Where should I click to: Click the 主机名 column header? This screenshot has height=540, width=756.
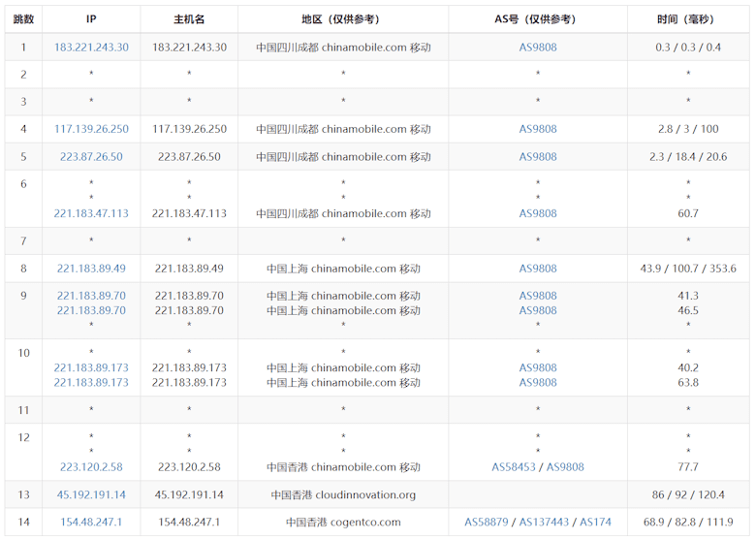point(189,19)
